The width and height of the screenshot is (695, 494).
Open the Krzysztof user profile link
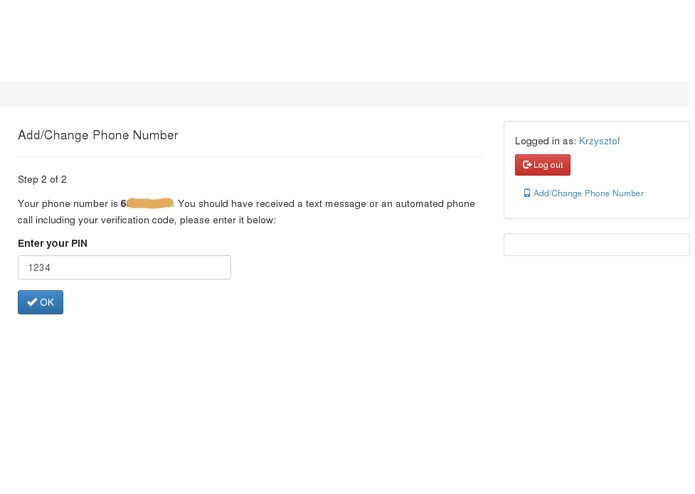point(599,141)
